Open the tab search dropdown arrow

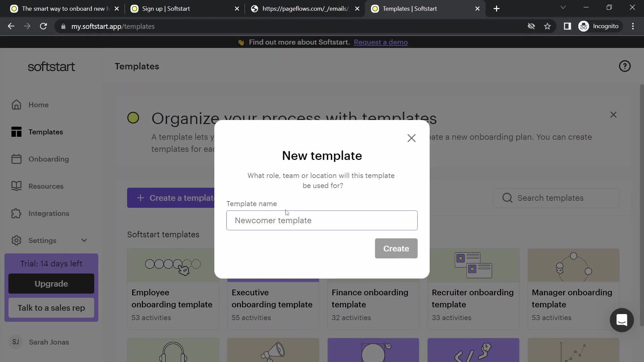563,7
